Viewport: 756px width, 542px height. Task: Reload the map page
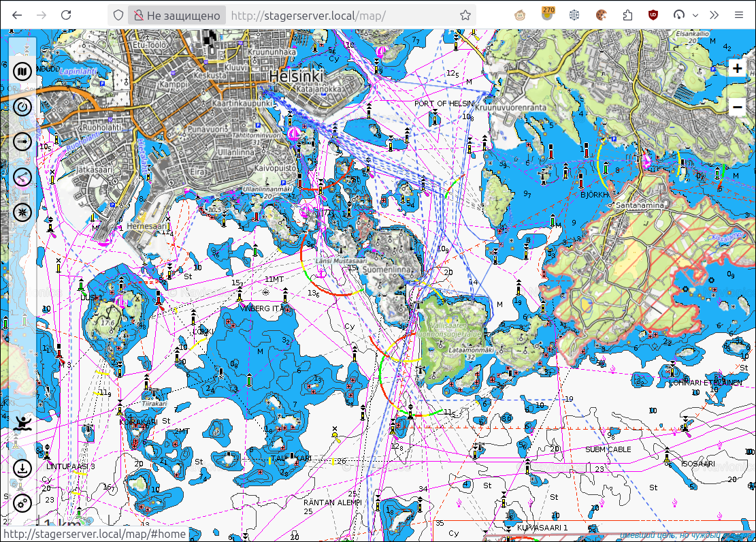point(66,15)
